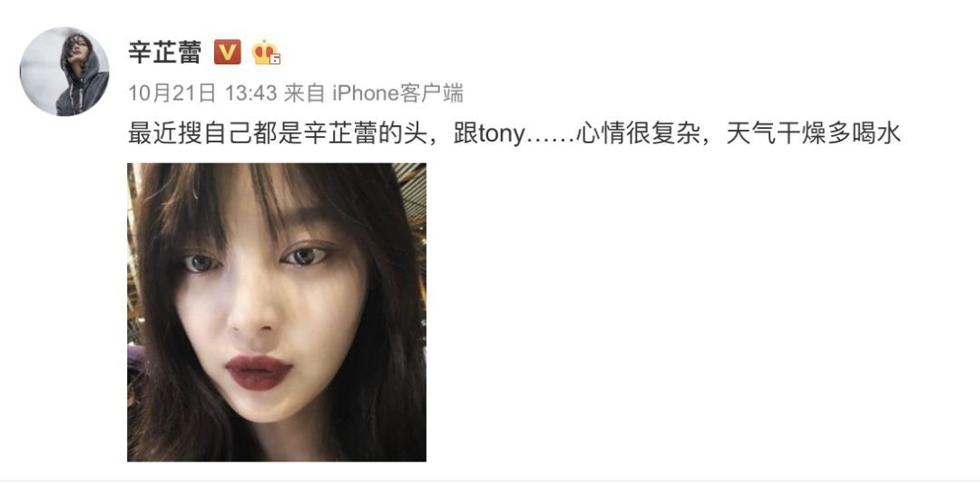Click the iPhone客户端 source link
Viewport: 980px width, 487px height.
click(x=397, y=93)
